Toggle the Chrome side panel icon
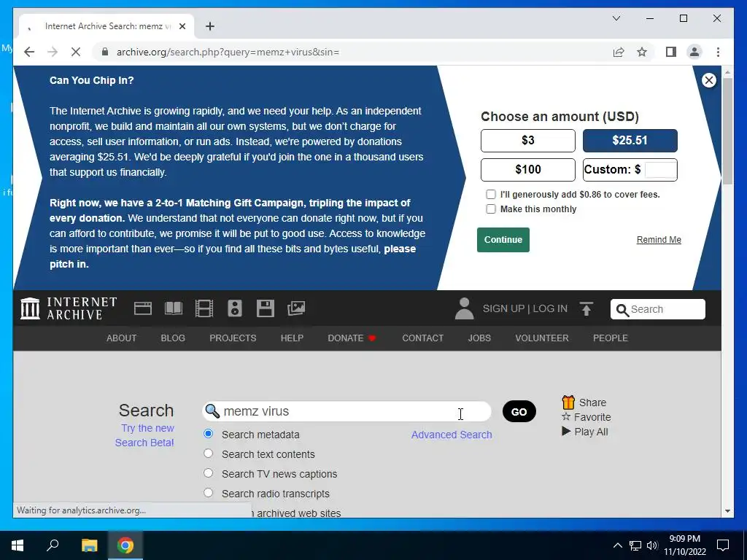Image resolution: width=747 pixels, height=560 pixels. point(671,52)
